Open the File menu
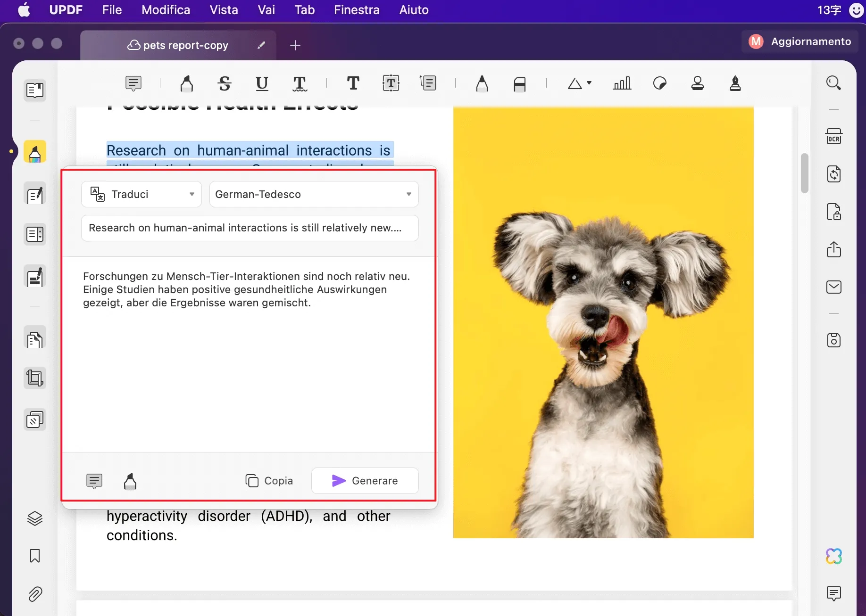The height and width of the screenshot is (616, 866). (x=112, y=10)
